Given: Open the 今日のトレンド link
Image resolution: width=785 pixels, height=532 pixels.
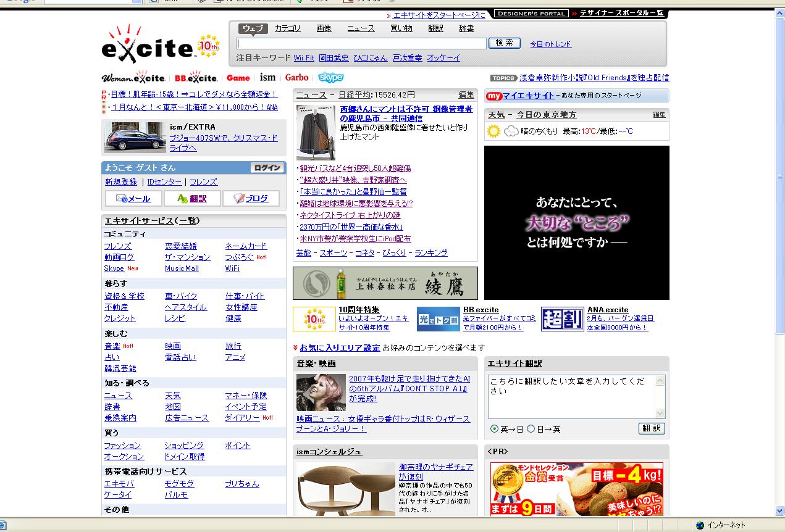Looking at the screenshot, I should pyautogui.click(x=551, y=44).
